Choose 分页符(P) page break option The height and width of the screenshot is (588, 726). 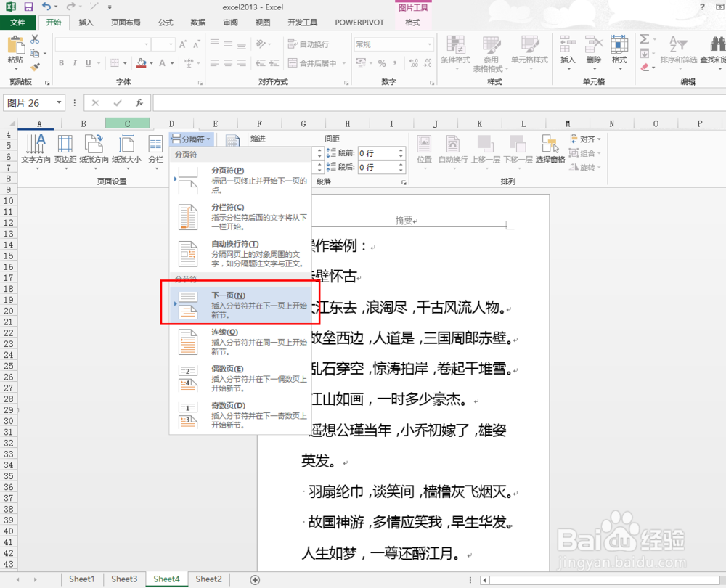point(240,179)
